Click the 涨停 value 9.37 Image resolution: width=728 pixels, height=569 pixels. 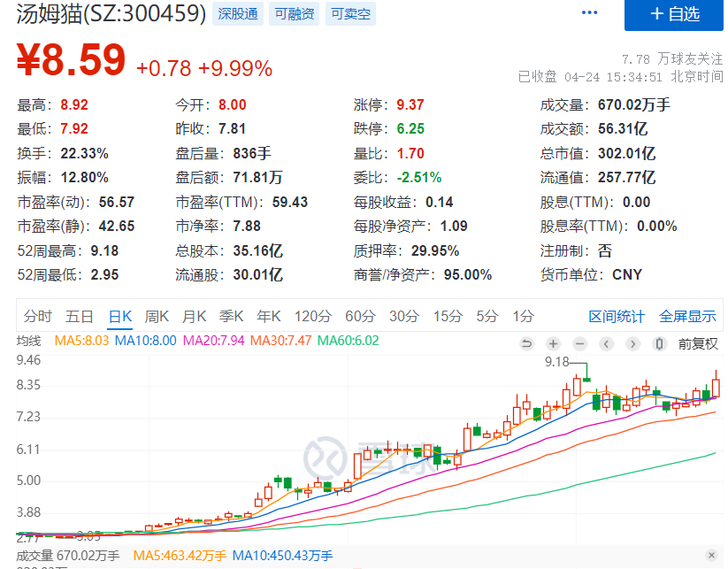tap(410, 105)
